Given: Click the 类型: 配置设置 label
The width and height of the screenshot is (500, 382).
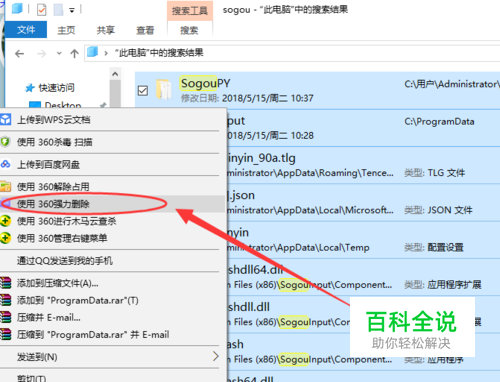Looking at the screenshot, I should 434,247.
